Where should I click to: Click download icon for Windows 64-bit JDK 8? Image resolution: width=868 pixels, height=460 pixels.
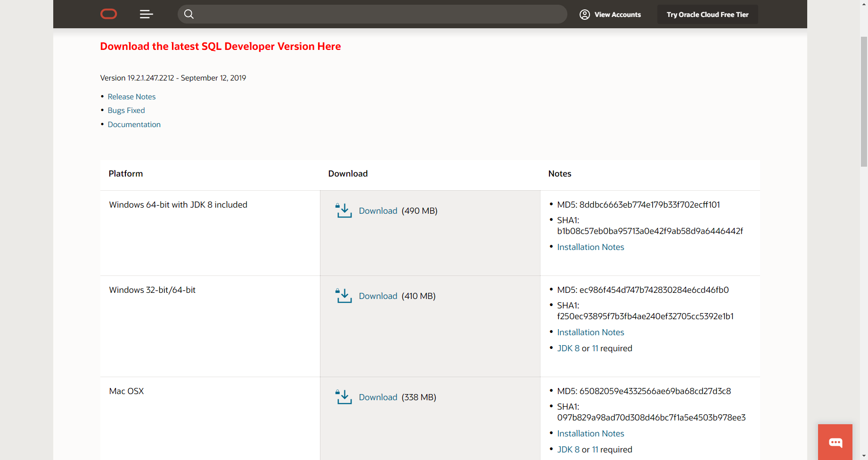coord(344,210)
